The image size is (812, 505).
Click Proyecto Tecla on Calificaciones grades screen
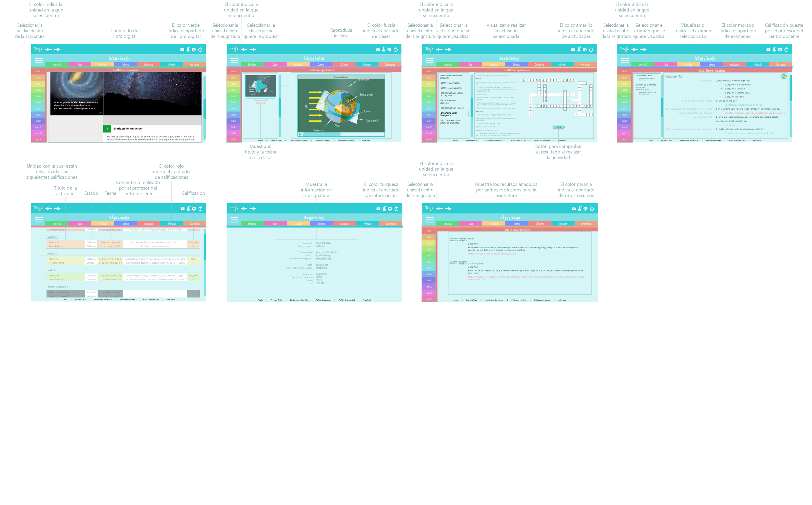(80, 300)
